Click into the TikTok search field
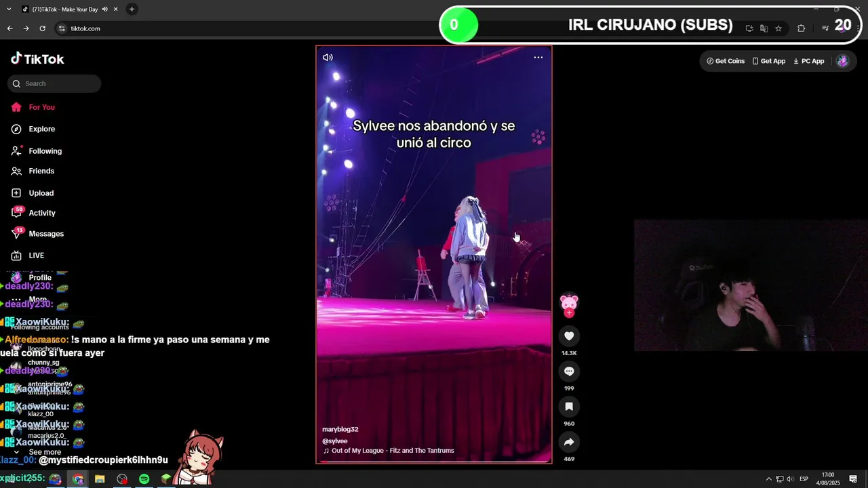This screenshot has height=488, width=868. [x=54, y=83]
